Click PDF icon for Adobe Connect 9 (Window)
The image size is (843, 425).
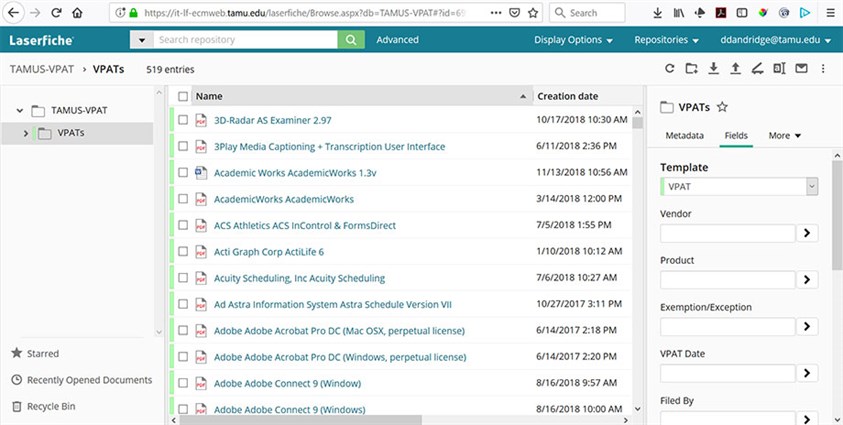pyautogui.click(x=201, y=383)
